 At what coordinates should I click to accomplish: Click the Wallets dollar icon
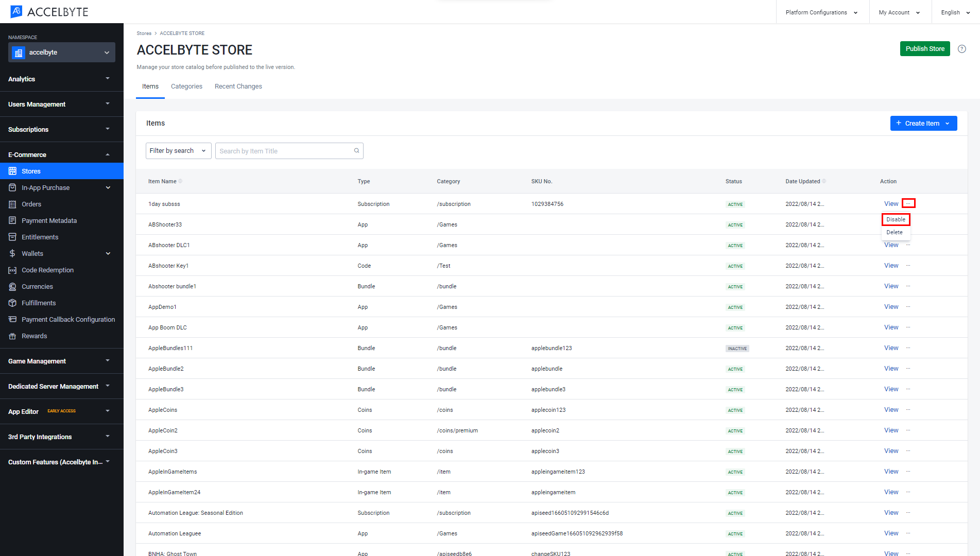[x=12, y=253]
